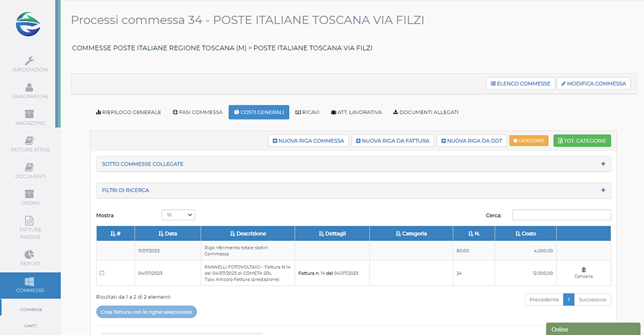Screen dimensions: 644x335
Task: Open Report pie chart icon in sidebar
Action: (30, 254)
